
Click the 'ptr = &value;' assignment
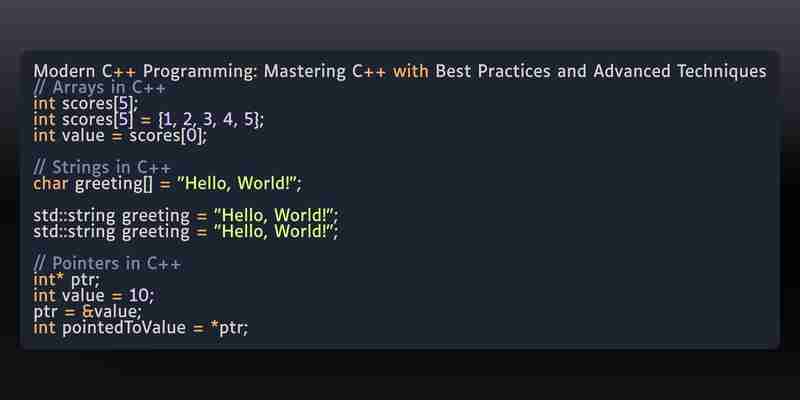(x=88, y=311)
